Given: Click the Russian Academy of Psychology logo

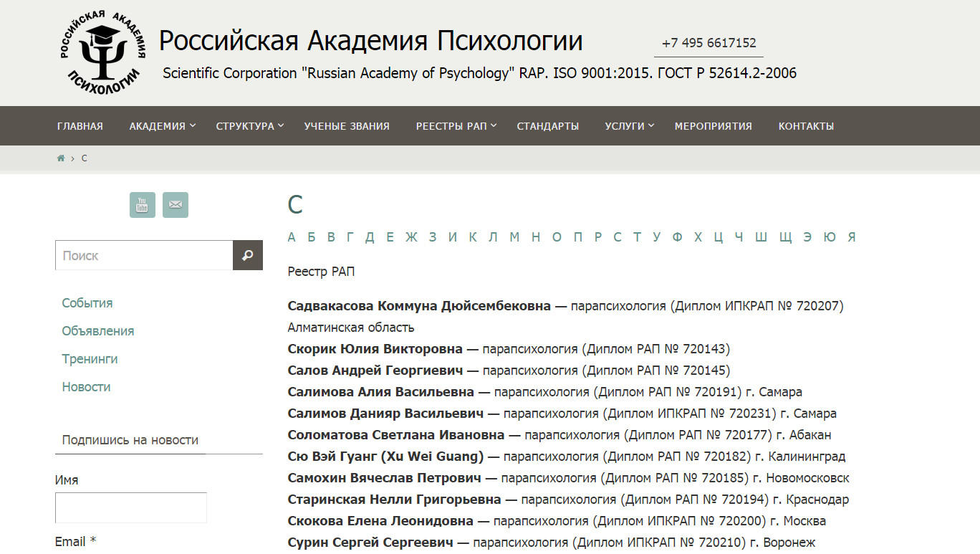Looking at the screenshot, I should [102, 53].
